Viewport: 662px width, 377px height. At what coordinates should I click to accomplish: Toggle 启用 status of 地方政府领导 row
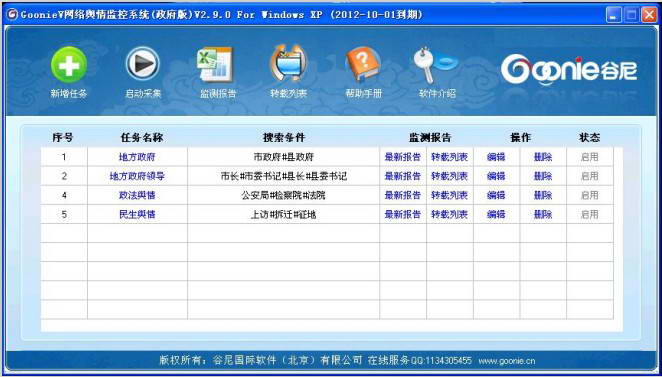[589, 176]
